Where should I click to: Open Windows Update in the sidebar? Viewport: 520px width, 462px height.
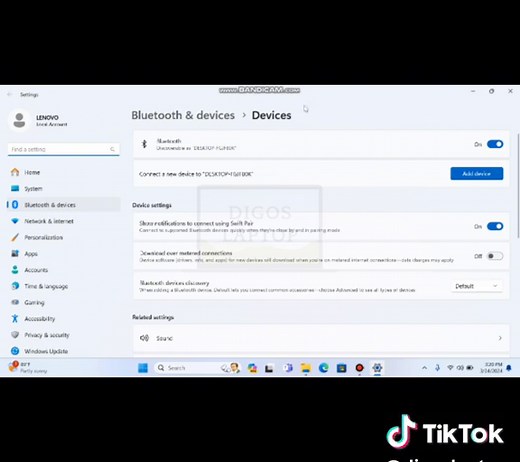point(63,351)
